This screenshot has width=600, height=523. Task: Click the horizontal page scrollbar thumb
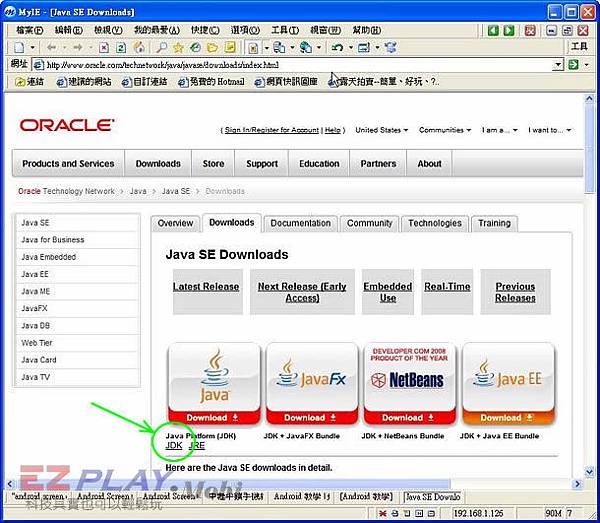coord(233,484)
